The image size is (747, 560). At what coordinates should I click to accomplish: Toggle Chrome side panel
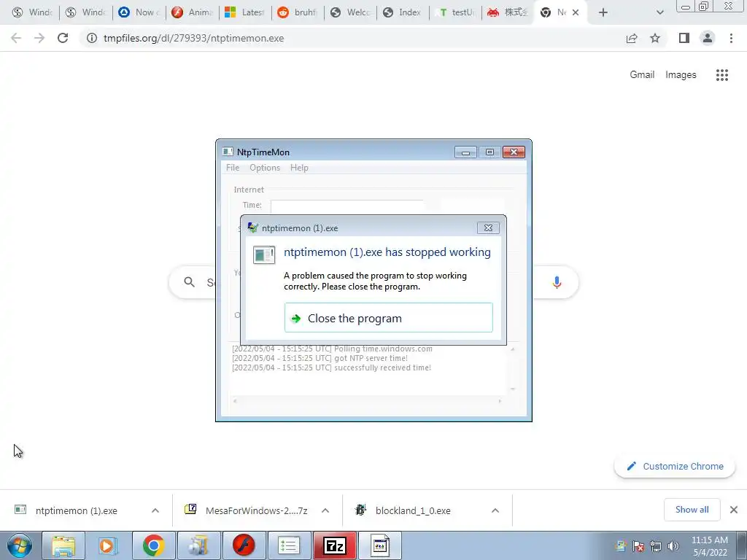click(x=684, y=38)
